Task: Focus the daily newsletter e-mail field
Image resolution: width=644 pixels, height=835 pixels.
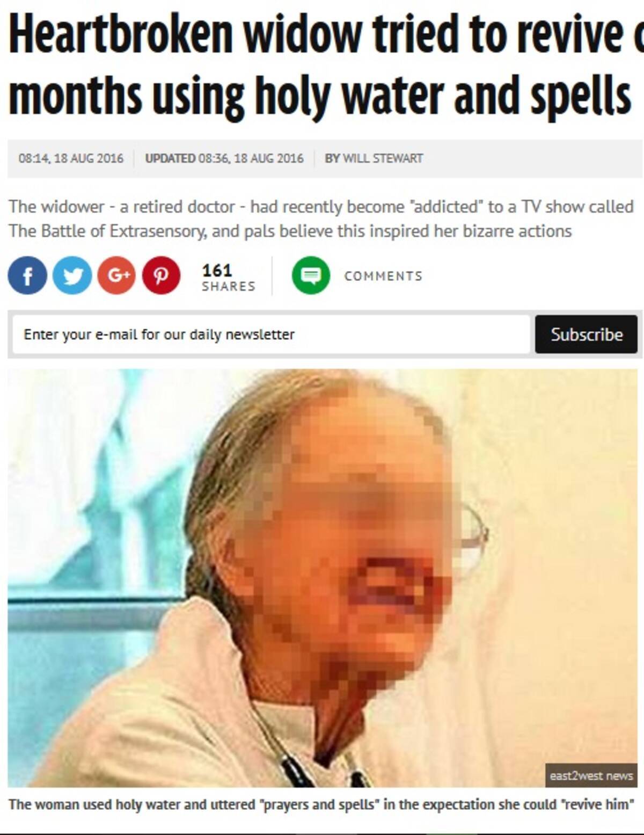Action: tap(271, 334)
